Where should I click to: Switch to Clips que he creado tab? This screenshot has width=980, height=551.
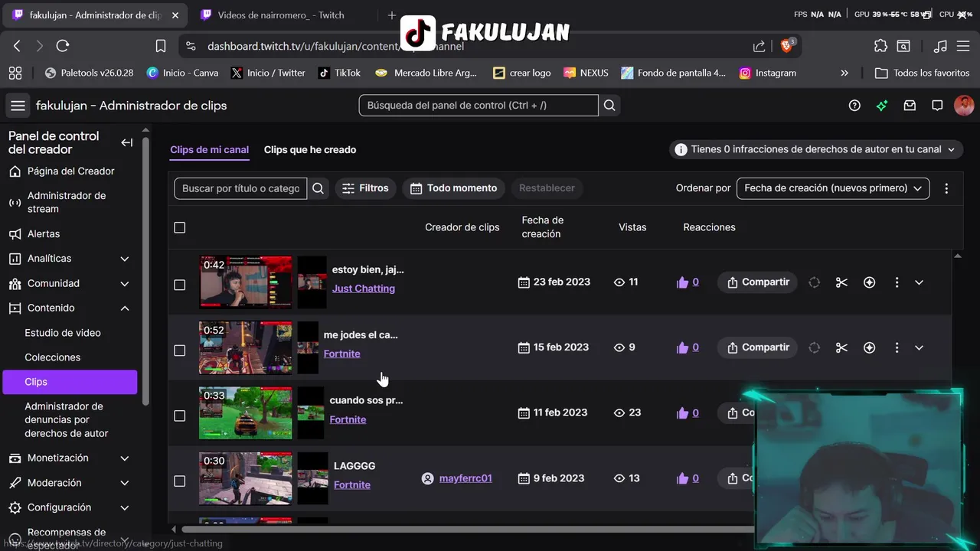tap(310, 150)
